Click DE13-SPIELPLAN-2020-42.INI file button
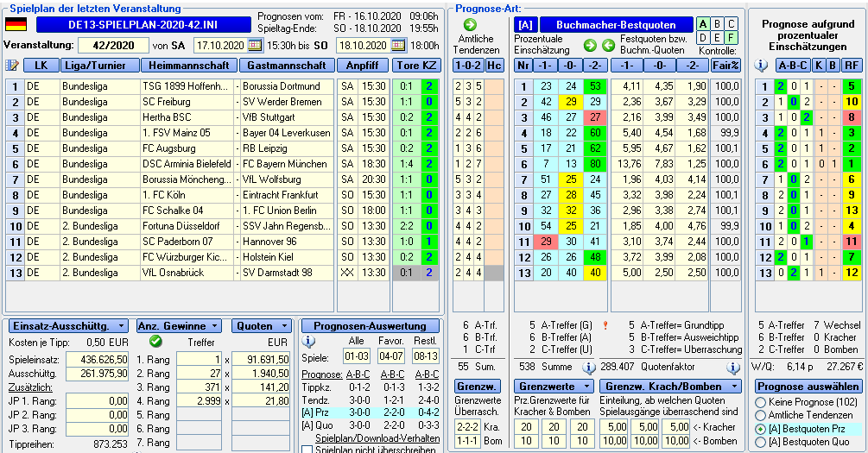Image resolution: width=868 pixels, height=453 pixels. click(x=143, y=25)
